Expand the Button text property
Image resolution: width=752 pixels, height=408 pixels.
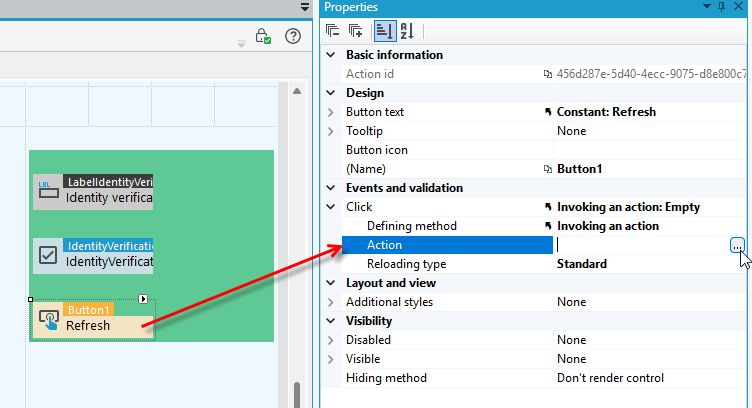tap(330, 112)
